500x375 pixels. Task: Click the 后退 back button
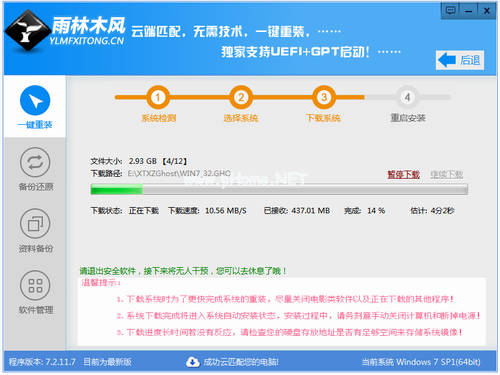(x=460, y=60)
